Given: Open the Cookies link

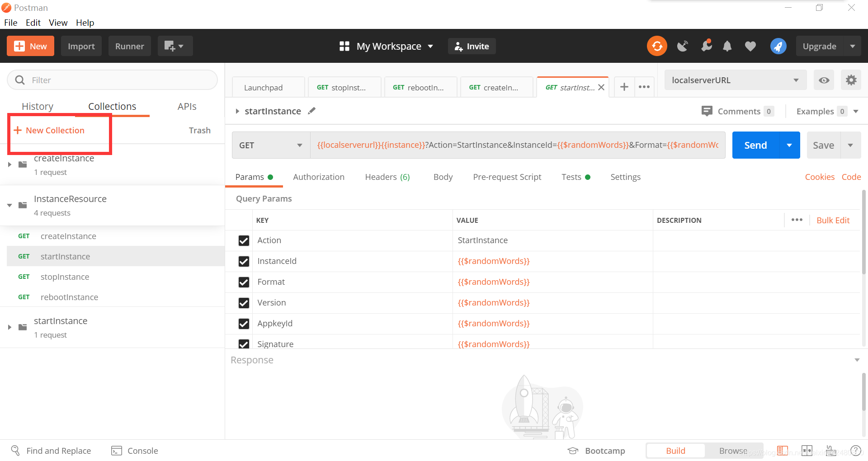Looking at the screenshot, I should coord(820,177).
